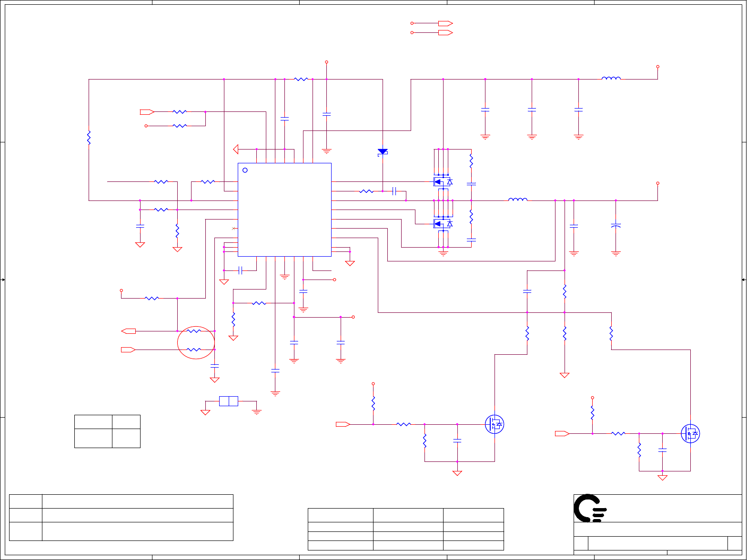Select the capacitor below the red ellipse resistors
747x560 pixels.
click(215, 366)
